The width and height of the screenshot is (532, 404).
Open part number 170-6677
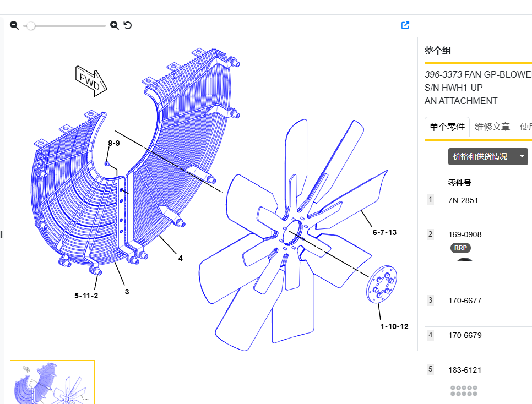(x=465, y=301)
